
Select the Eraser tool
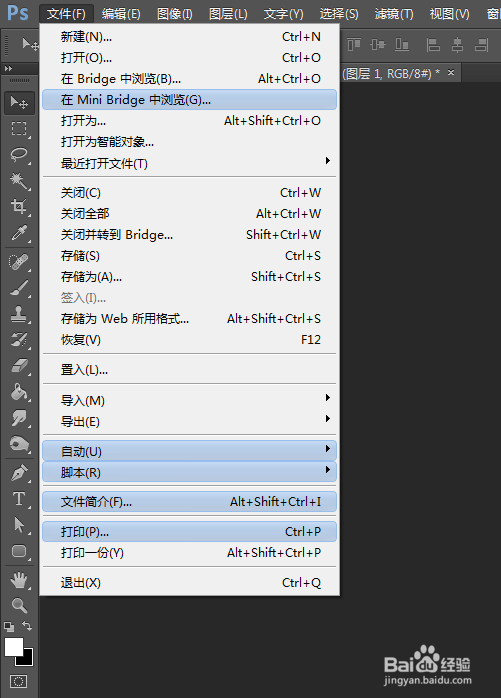pos(19,366)
